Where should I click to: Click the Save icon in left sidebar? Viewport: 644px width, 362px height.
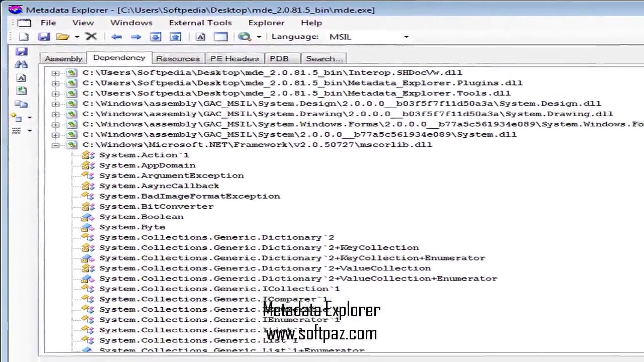point(21,52)
